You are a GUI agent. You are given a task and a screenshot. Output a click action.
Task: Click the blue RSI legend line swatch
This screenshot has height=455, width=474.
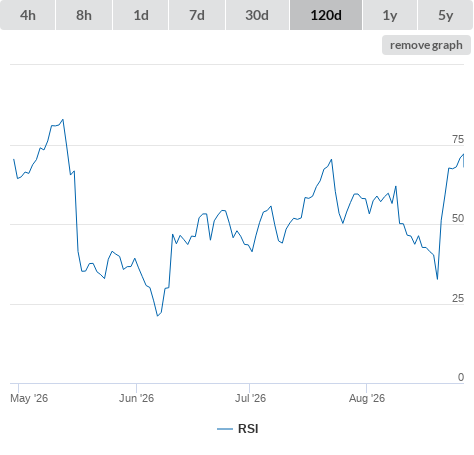coord(225,429)
